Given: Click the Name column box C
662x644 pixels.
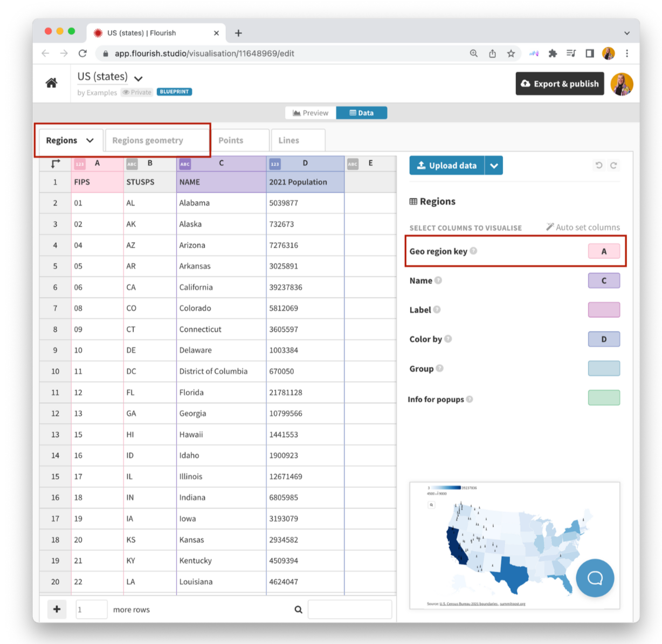Looking at the screenshot, I should 604,280.
